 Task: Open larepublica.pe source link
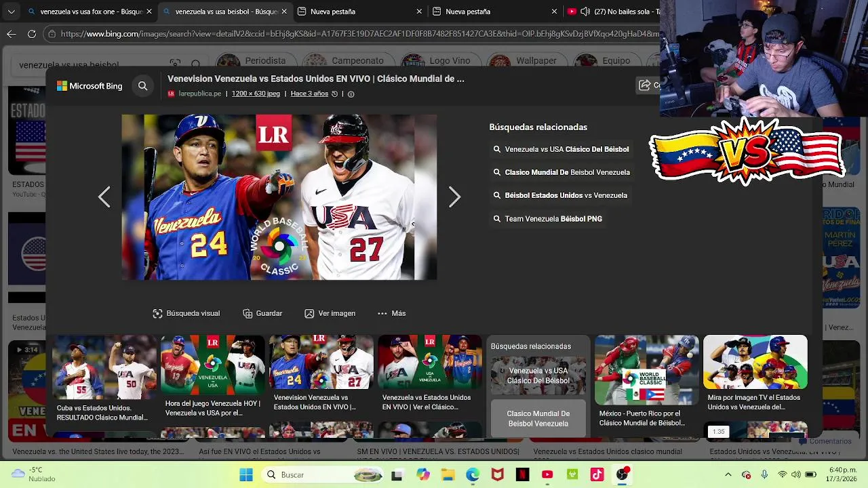199,94
